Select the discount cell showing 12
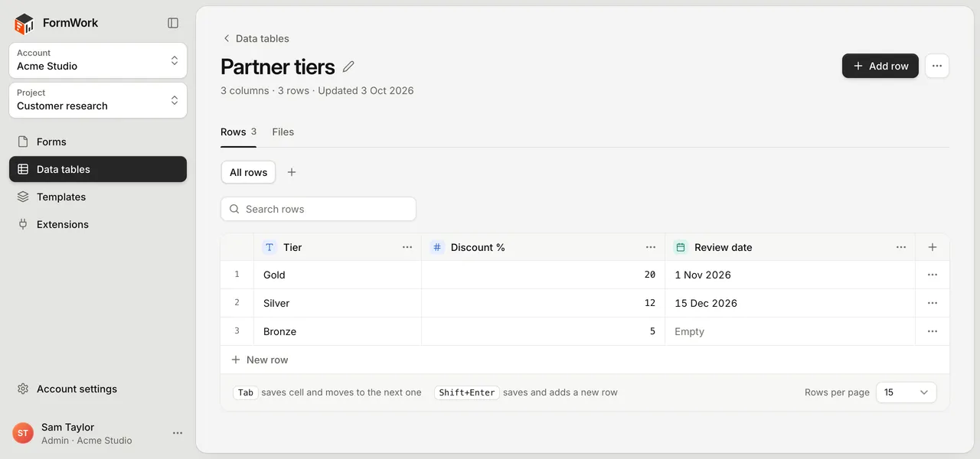Image resolution: width=980 pixels, height=459 pixels. 543,303
